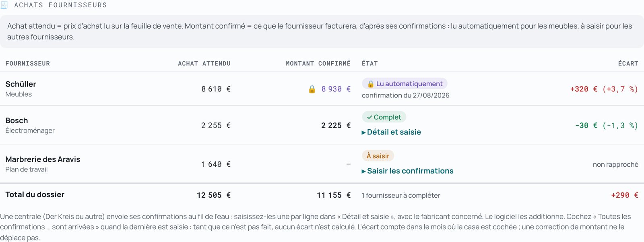Select Marbrerie des Aravis supplier name
This screenshot has width=644, height=242.
[43, 159]
